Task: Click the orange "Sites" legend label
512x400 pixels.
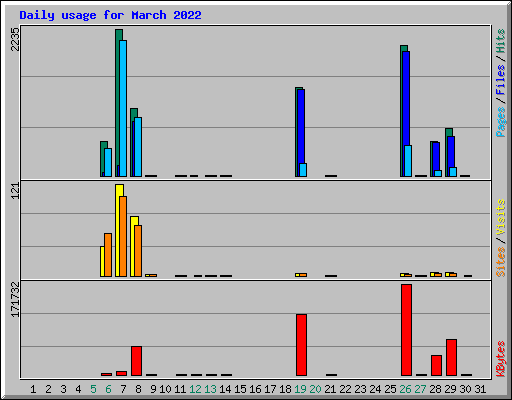Action: click(x=501, y=262)
